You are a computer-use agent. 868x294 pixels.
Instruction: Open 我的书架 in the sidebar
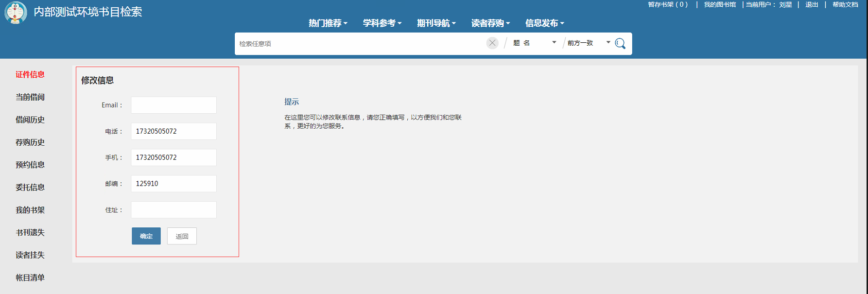click(x=30, y=210)
